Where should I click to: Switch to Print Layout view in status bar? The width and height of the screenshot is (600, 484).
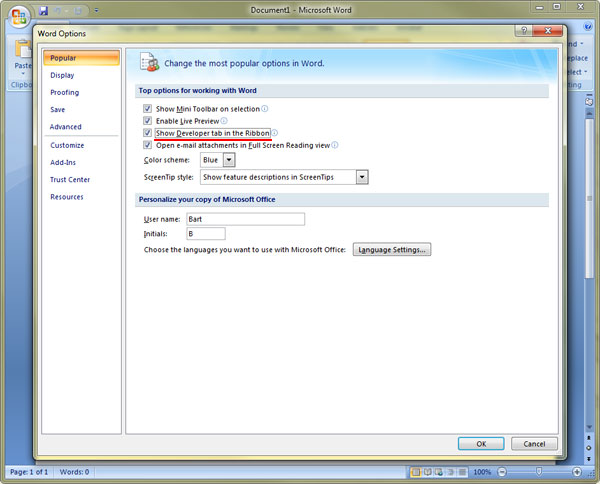(416, 472)
